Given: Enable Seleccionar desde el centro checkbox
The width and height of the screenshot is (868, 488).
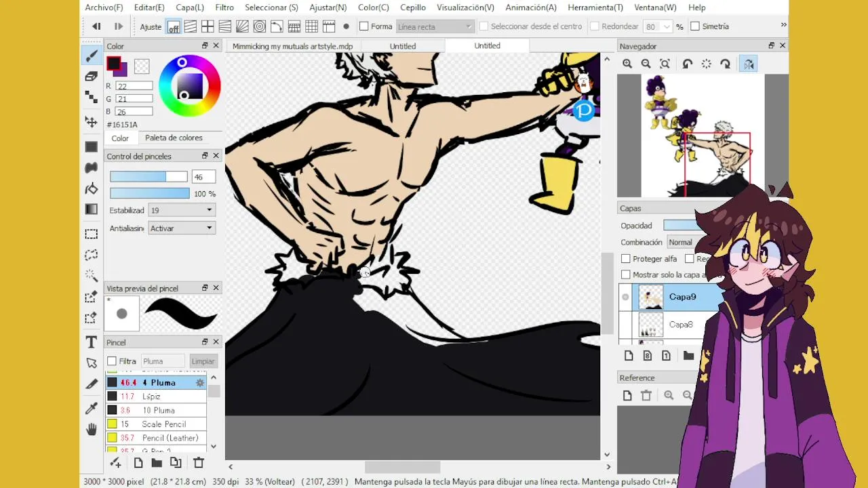Looking at the screenshot, I should coord(484,26).
